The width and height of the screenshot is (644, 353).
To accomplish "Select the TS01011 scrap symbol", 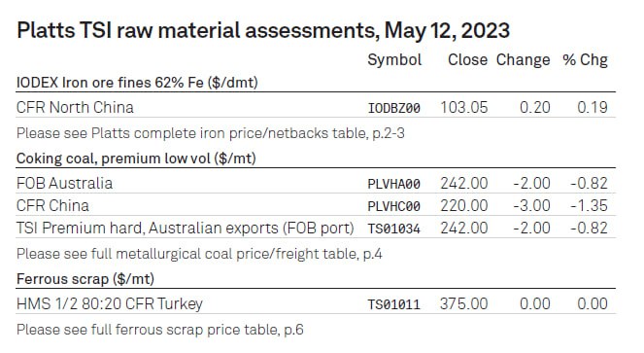I will [x=393, y=304].
